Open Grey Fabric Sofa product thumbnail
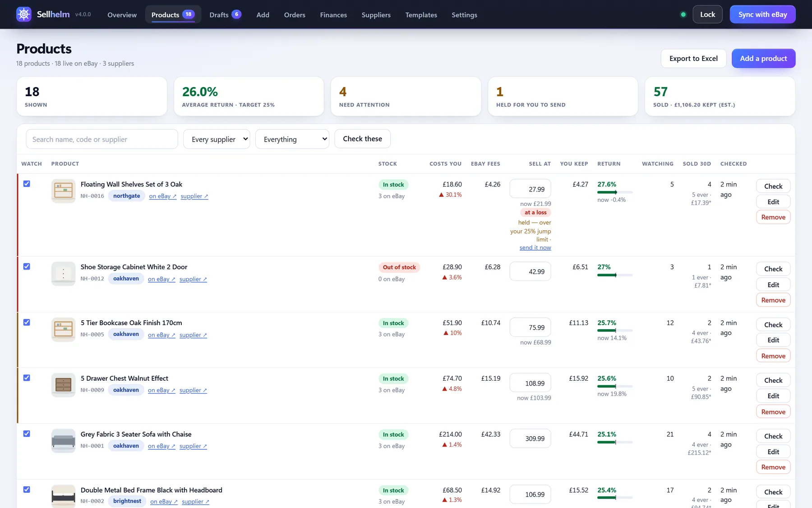The width and height of the screenshot is (812, 508). [x=63, y=441]
